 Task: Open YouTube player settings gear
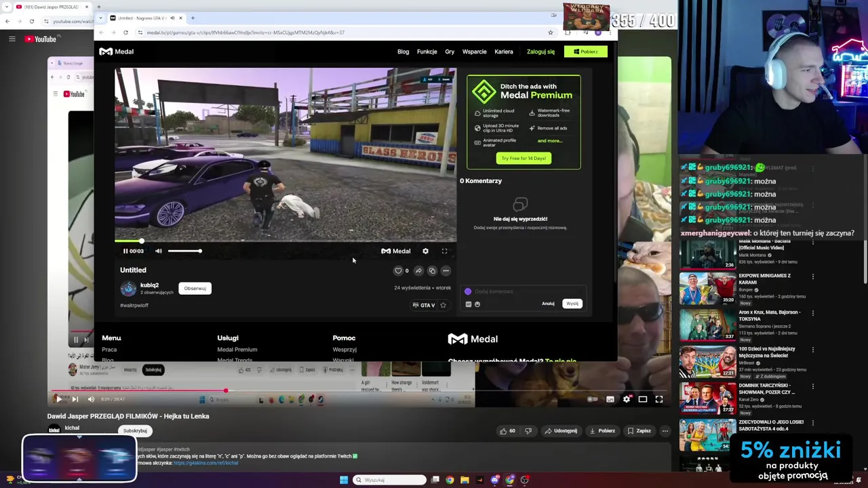627,399
